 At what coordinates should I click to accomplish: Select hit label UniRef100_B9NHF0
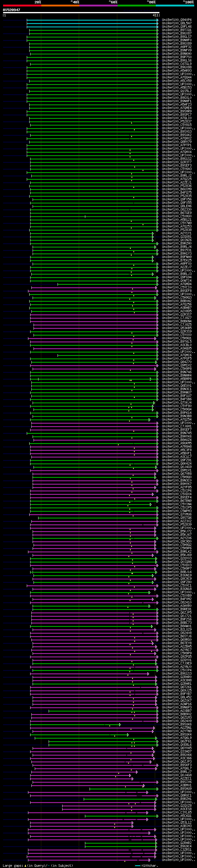pyautogui.click(x=177, y=40)
